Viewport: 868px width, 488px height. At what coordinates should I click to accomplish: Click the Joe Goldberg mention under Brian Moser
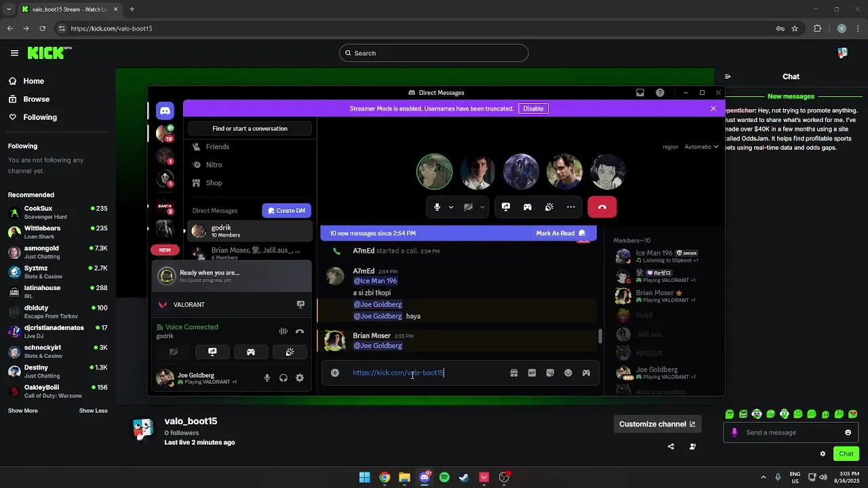coord(378,346)
